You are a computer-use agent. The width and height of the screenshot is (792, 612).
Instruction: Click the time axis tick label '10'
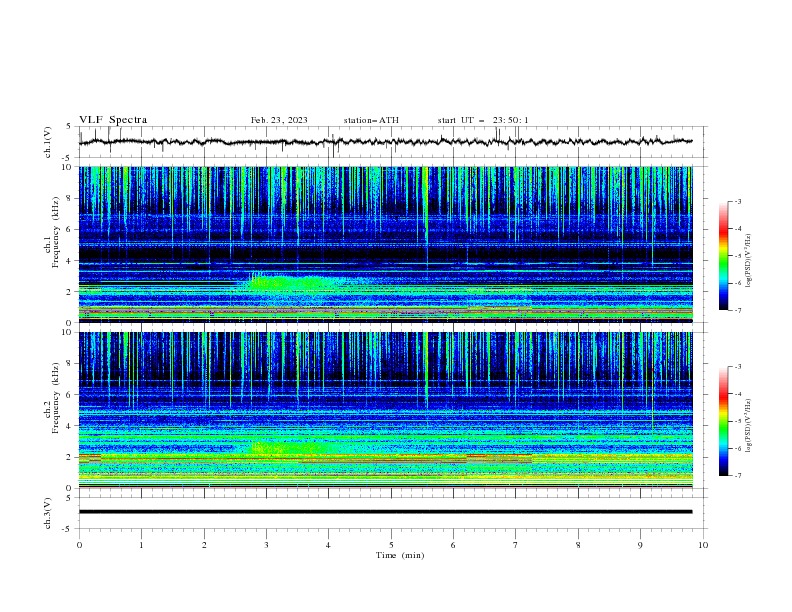coord(703,545)
